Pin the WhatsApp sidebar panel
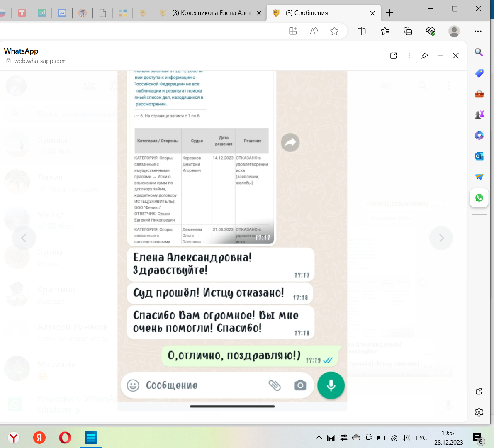Image resolution: width=494 pixels, height=448 pixels. [x=424, y=55]
